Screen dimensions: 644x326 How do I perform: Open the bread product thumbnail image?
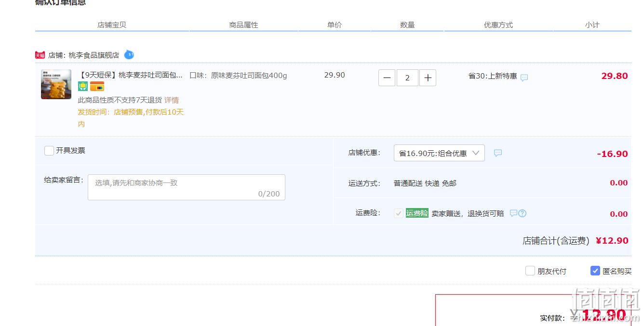[56, 84]
